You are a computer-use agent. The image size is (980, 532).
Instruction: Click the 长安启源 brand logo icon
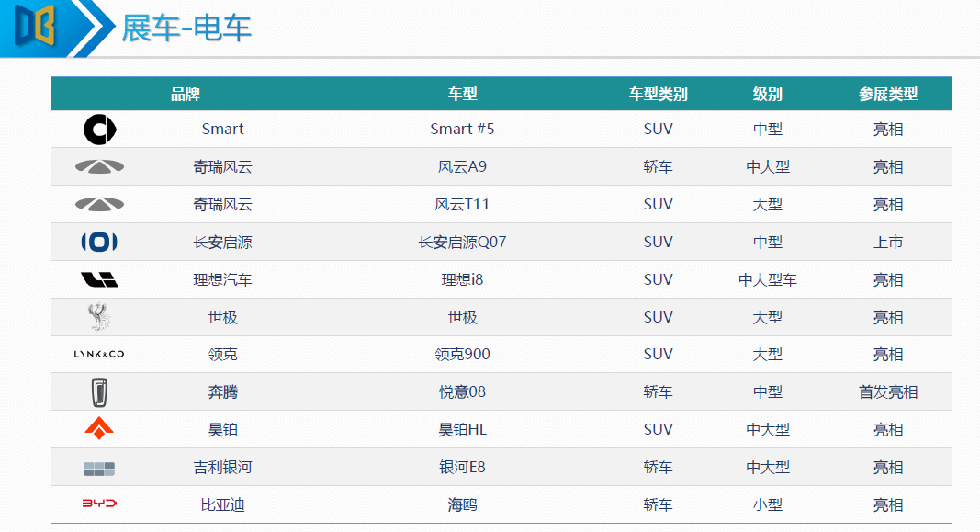(x=99, y=242)
